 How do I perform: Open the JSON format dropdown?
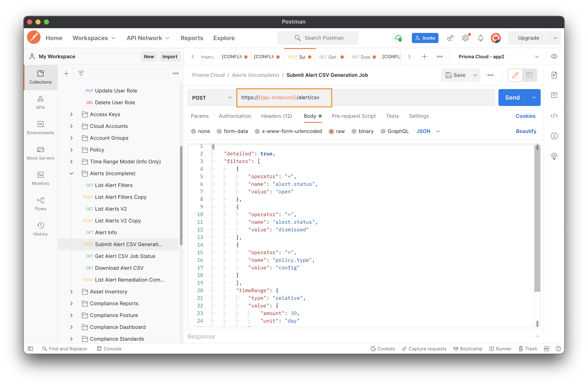pyautogui.click(x=428, y=131)
